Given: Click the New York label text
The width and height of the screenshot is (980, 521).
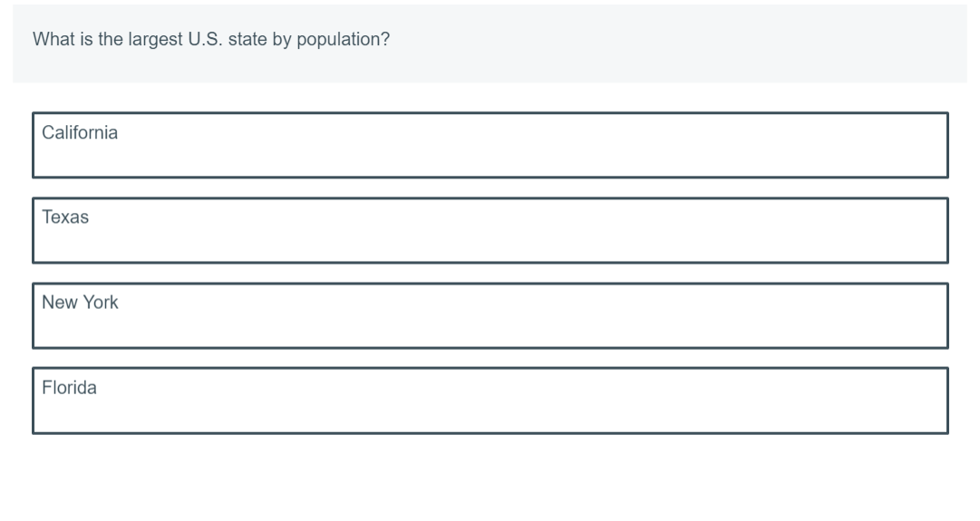Looking at the screenshot, I should pyautogui.click(x=80, y=303).
